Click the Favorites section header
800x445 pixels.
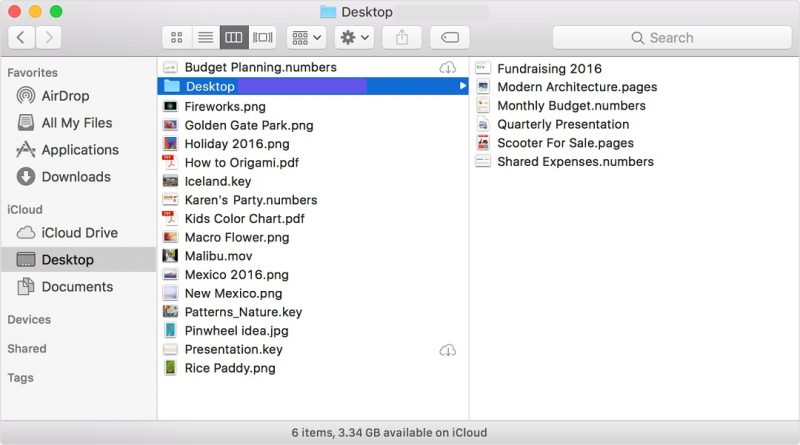[32, 72]
